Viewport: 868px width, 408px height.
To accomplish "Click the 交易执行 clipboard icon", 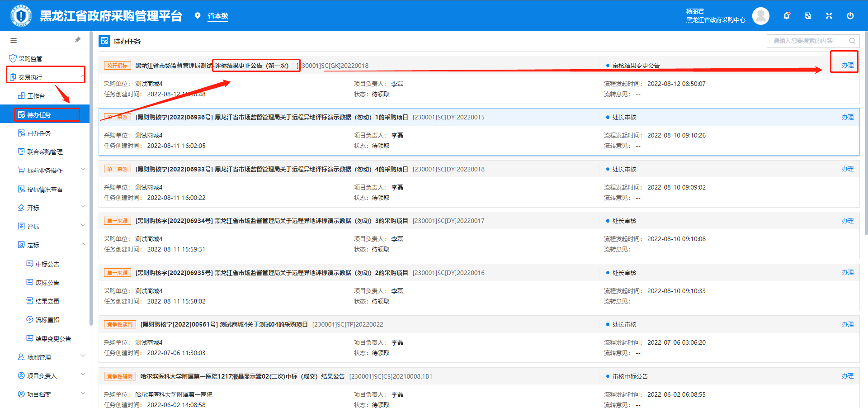I will tap(13, 77).
